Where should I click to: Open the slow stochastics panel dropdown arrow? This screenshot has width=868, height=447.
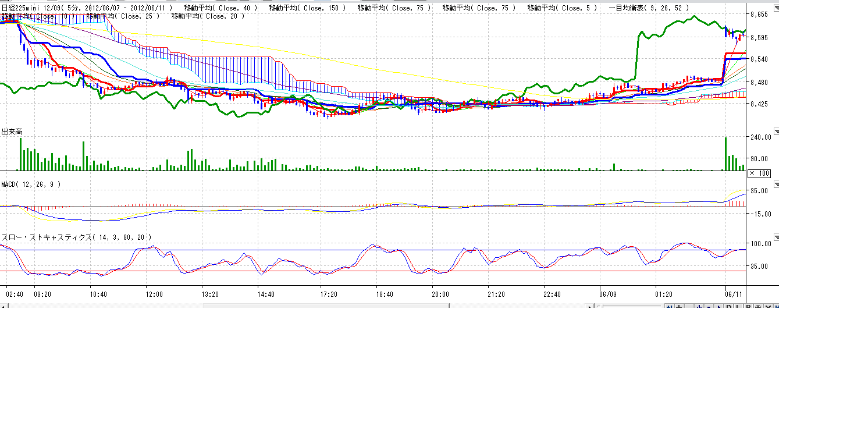tap(775, 237)
